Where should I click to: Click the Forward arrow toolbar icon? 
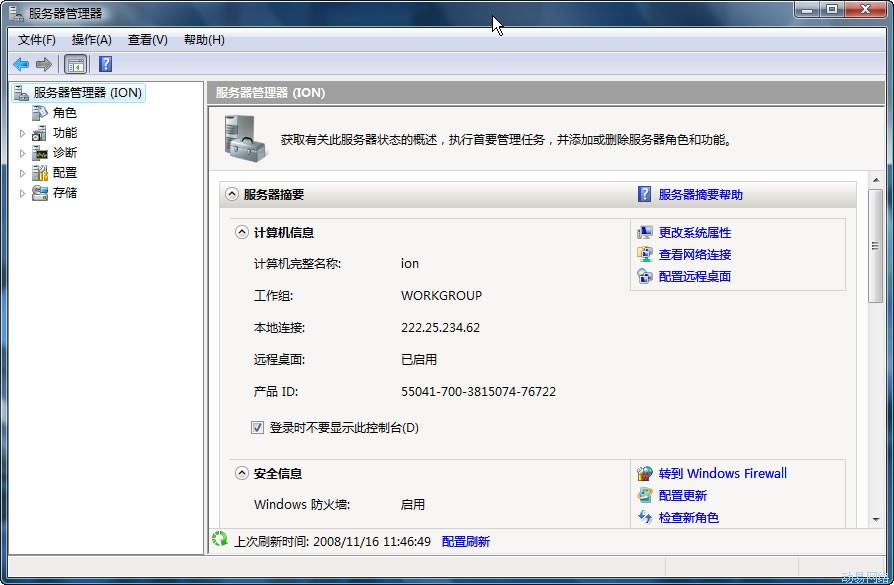coord(43,65)
